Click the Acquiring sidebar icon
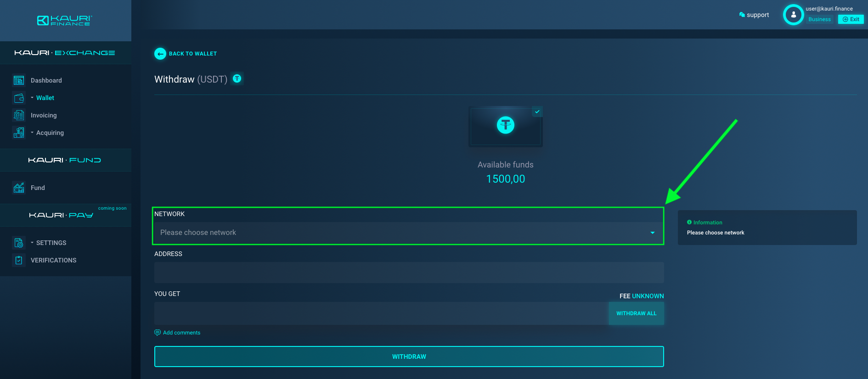The width and height of the screenshot is (868, 379). pos(19,133)
